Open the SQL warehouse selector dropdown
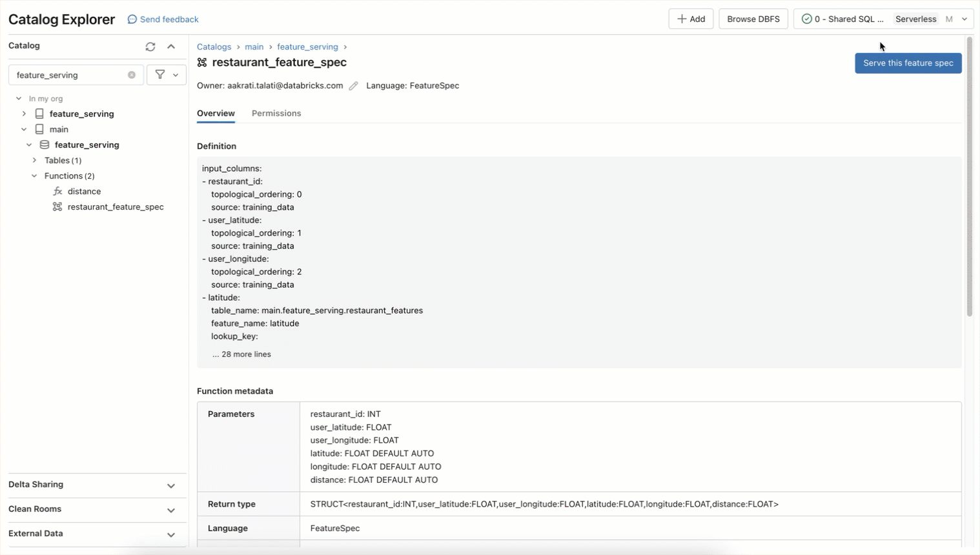Screen dimensions: 980x555 point(964,19)
